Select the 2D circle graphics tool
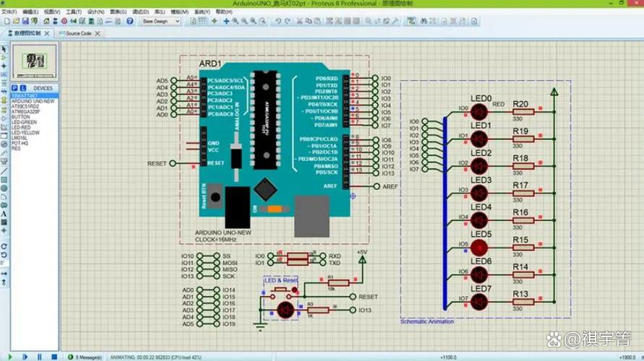The image size is (644, 361). coord(4,188)
